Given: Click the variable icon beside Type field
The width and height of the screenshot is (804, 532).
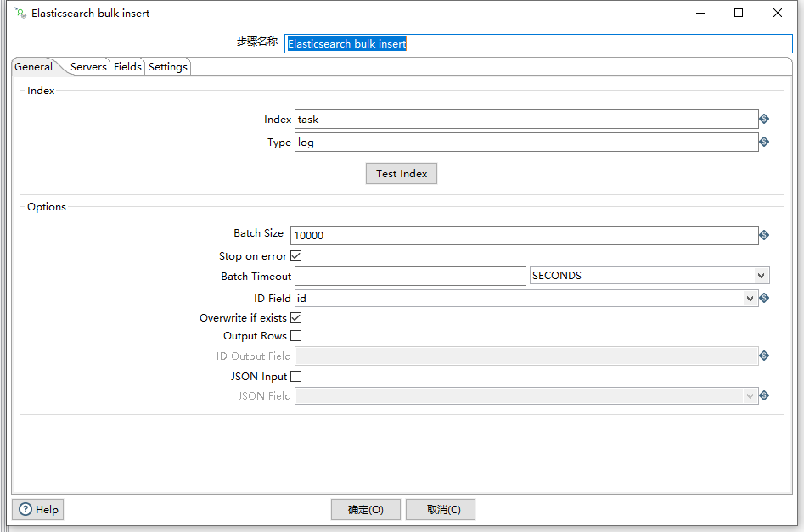Looking at the screenshot, I should click(763, 142).
